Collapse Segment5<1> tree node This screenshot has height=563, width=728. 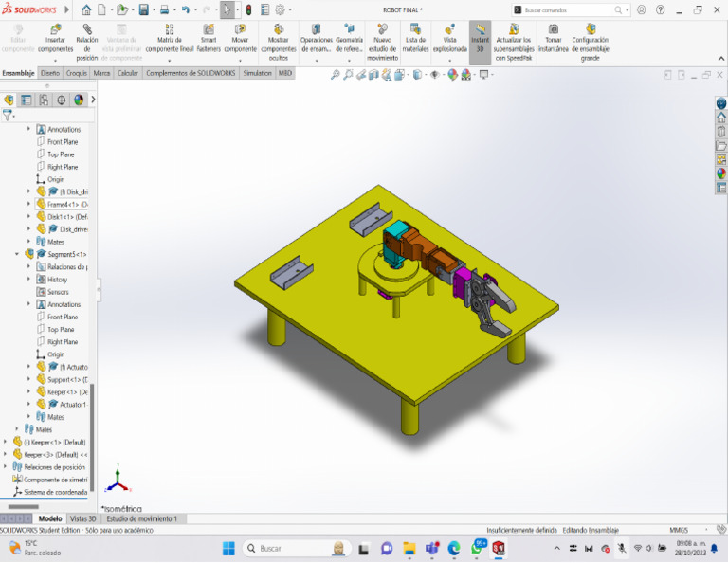tap(17, 254)
